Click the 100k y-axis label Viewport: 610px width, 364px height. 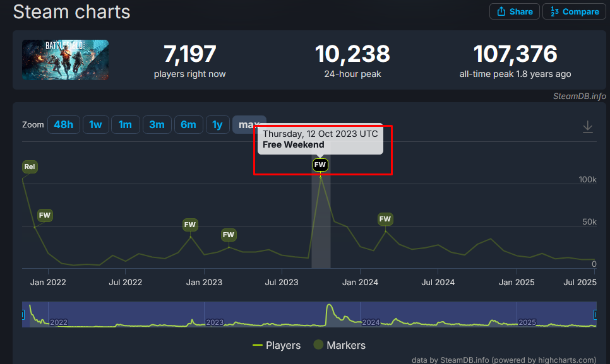[587, 179]
